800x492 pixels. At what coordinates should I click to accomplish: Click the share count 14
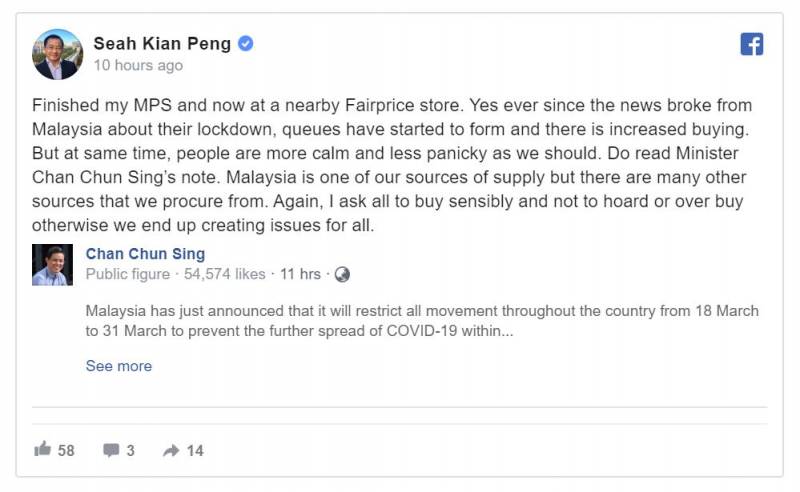pyautogui.click(x=195, y=450)
